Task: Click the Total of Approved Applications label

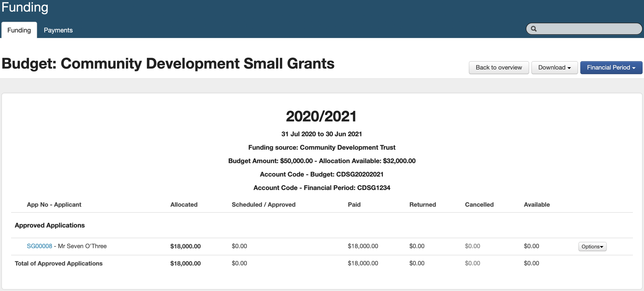Action: 59,263
